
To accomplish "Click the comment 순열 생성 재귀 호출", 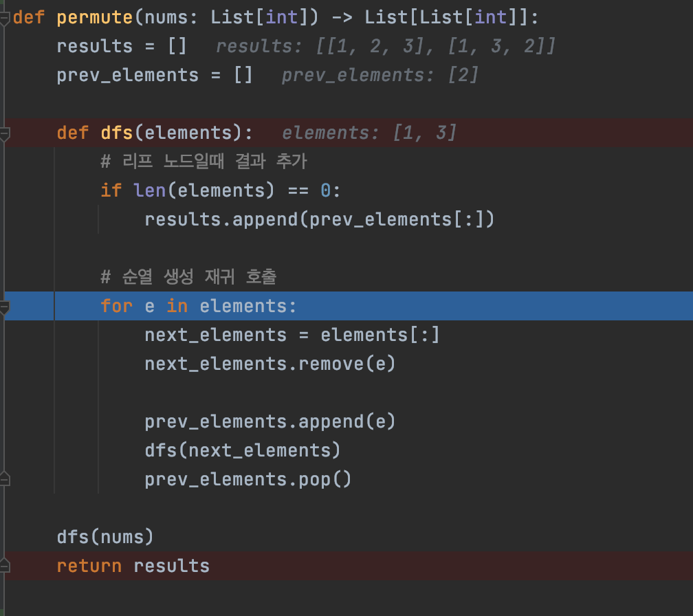I will 188,277.
